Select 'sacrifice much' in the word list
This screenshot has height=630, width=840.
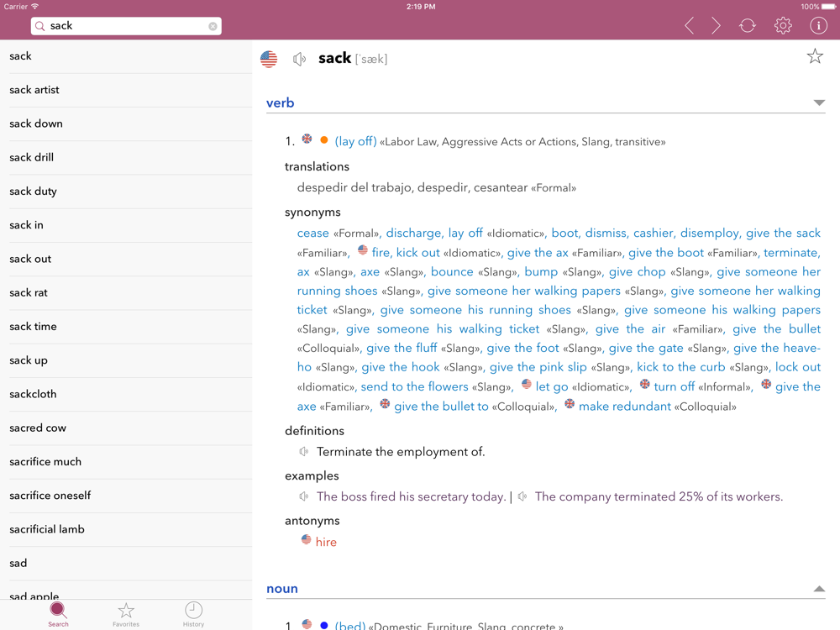[x=126, y=462]
